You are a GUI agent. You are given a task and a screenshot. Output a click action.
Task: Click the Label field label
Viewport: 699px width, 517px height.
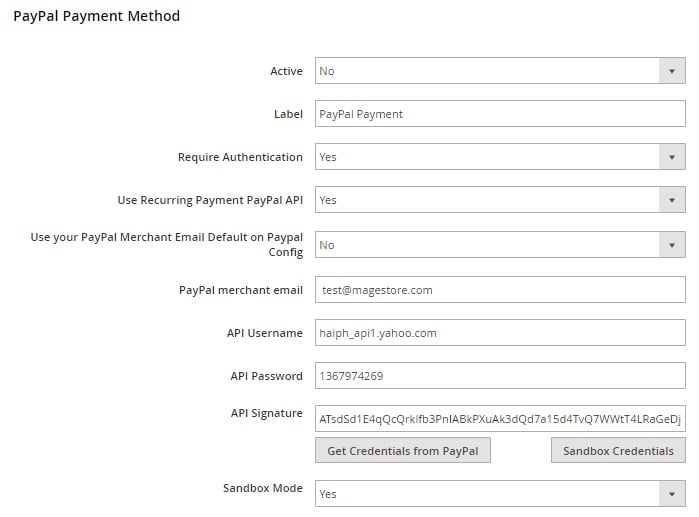(288, 114)
